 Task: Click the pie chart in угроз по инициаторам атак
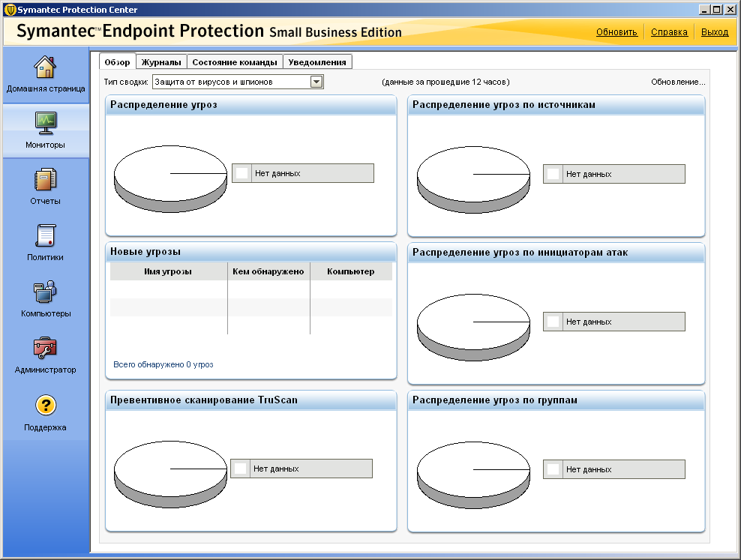click(473, 327)
